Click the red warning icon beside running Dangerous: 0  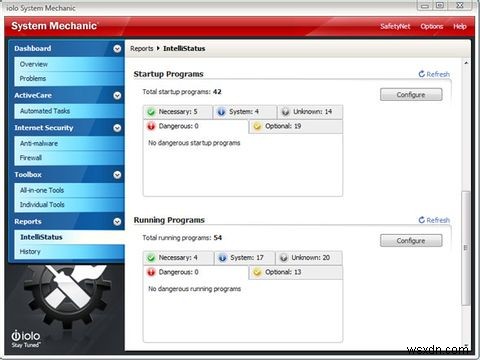pos(151,272)
